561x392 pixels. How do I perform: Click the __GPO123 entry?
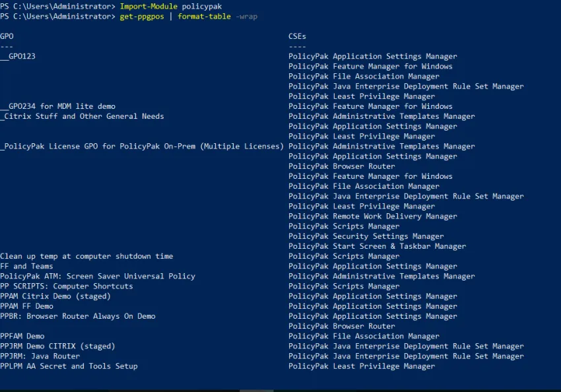coord(18,57)
